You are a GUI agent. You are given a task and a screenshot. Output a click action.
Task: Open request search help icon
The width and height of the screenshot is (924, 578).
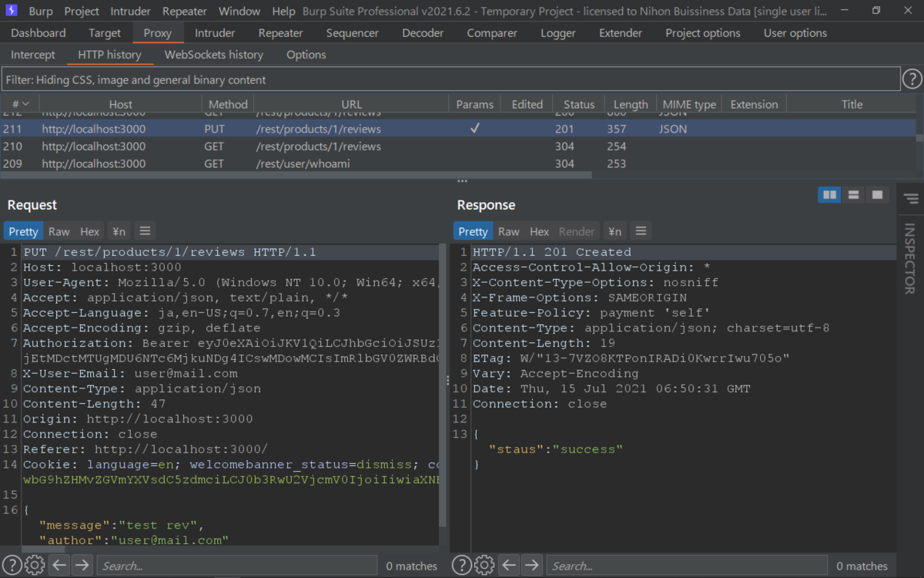[12, 565]
